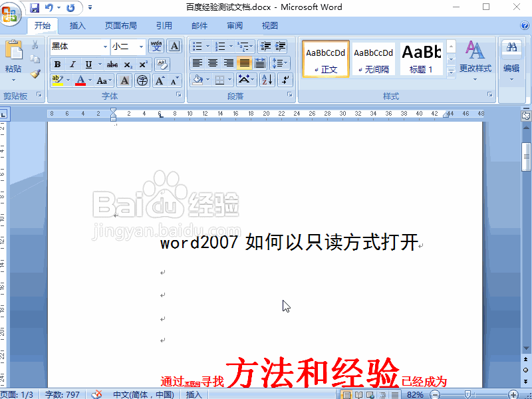Open font dialog launcher in 字体 group
The image size is (532, 399).
click(x=178, y=95)
